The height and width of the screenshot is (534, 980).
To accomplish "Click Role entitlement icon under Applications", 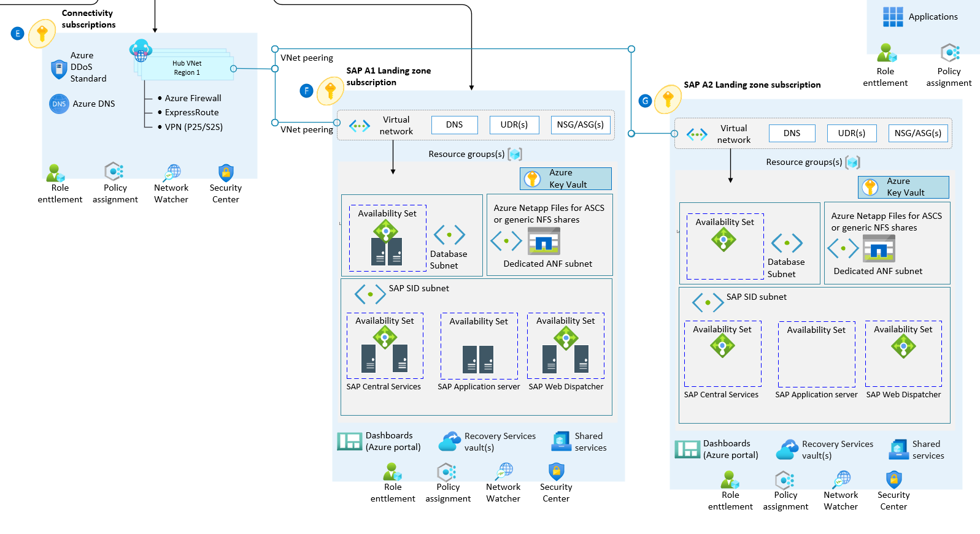I will (886, 53).
